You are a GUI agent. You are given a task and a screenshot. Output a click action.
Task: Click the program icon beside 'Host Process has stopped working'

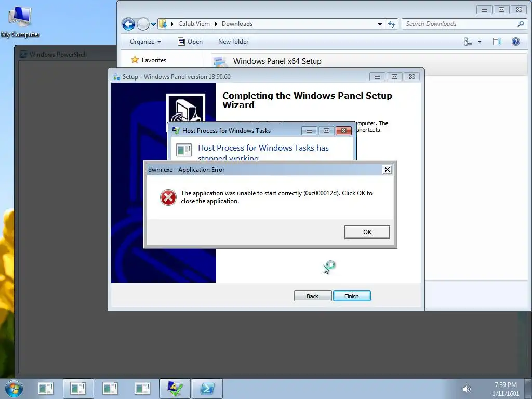(184, 150)
